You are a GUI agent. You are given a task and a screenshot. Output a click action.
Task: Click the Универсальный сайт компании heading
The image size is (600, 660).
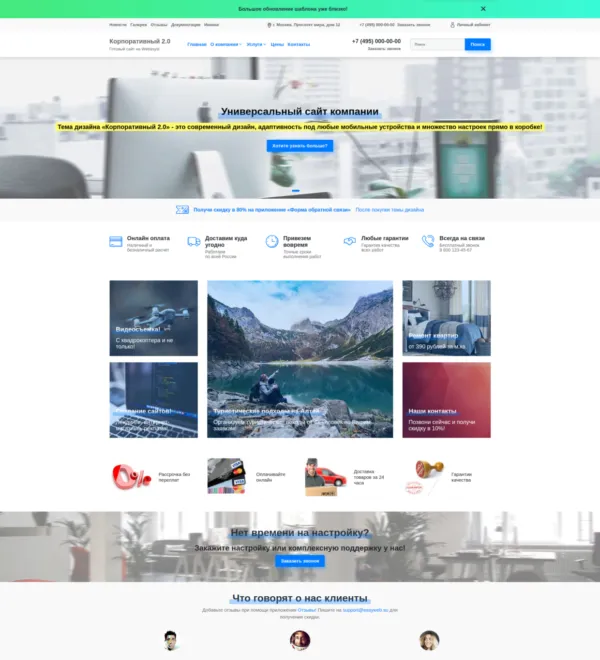pyautogui.click(x=300, y=112)
